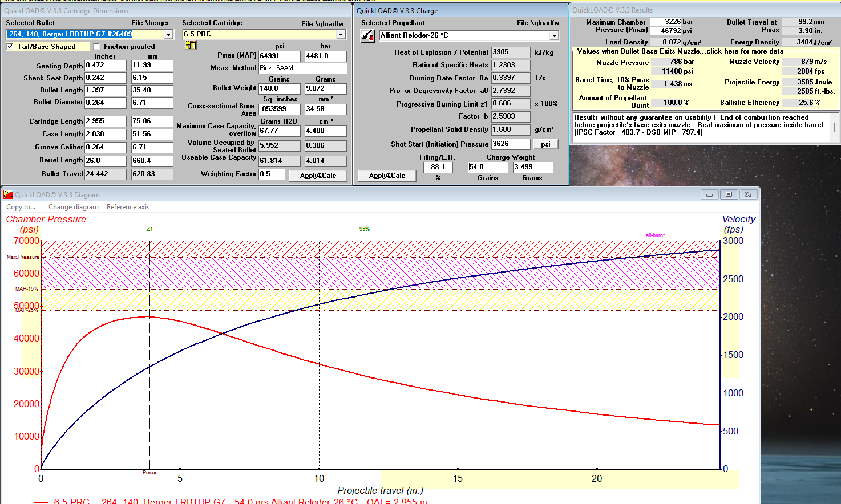Click the Pmax (MAP) bar field
This screenshot has height=504, width=841.
[325, 56]
